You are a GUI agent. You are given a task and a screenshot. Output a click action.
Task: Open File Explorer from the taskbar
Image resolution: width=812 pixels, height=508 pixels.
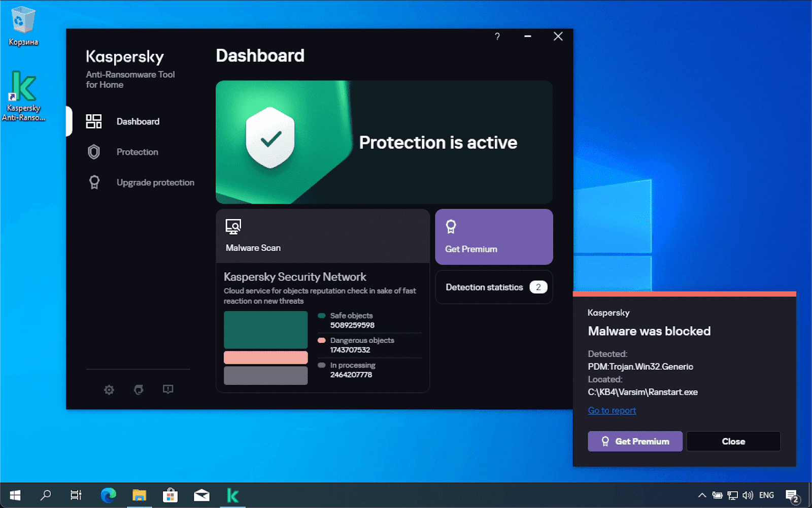(139, 495)
